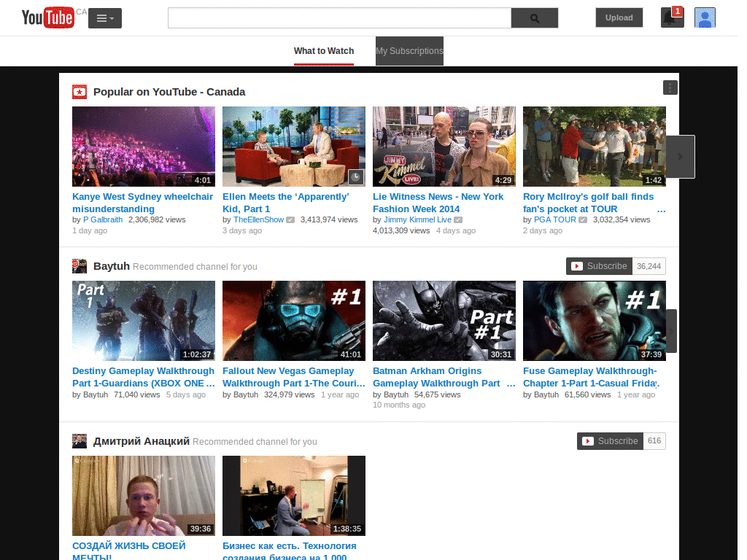Open the YouTube home logo
Image resolution: width=747 pixels, height=560 pixels.
[47, 17]
